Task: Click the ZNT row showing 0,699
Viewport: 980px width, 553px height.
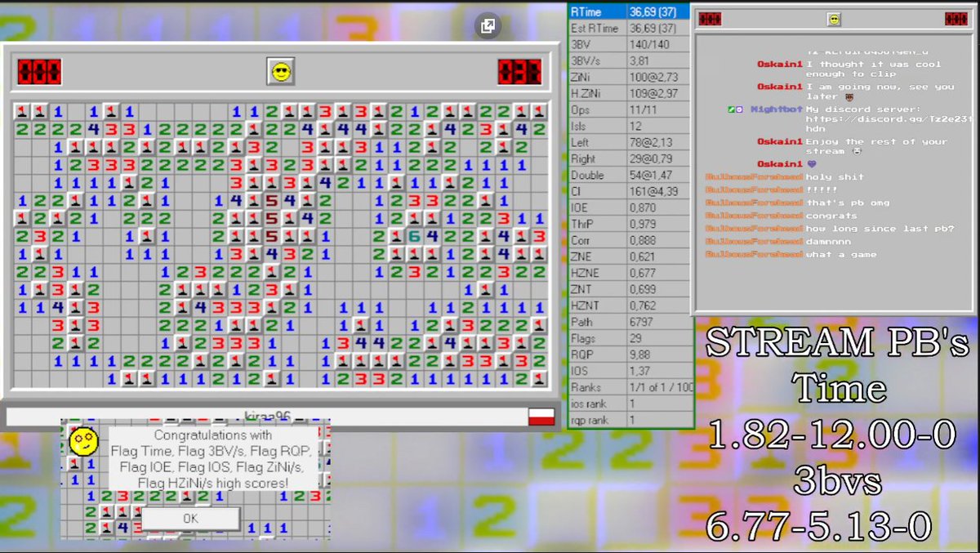Action: [630, 289]
